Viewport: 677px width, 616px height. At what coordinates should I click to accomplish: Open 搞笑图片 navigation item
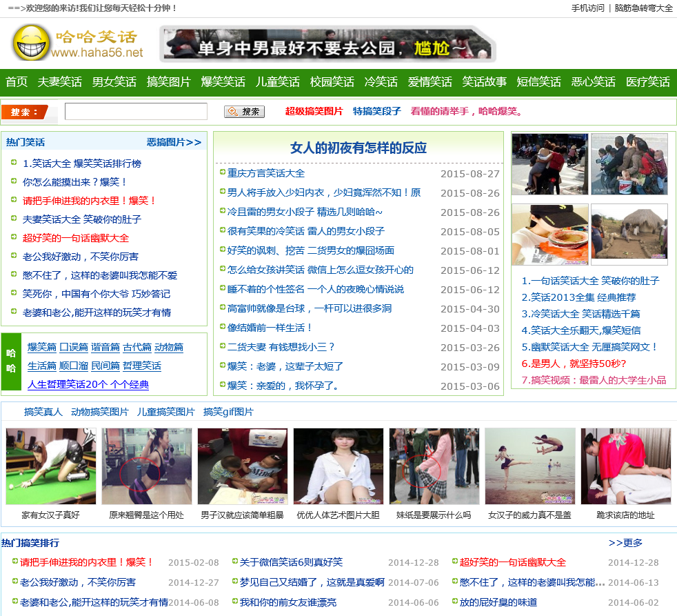coord(168,81)
